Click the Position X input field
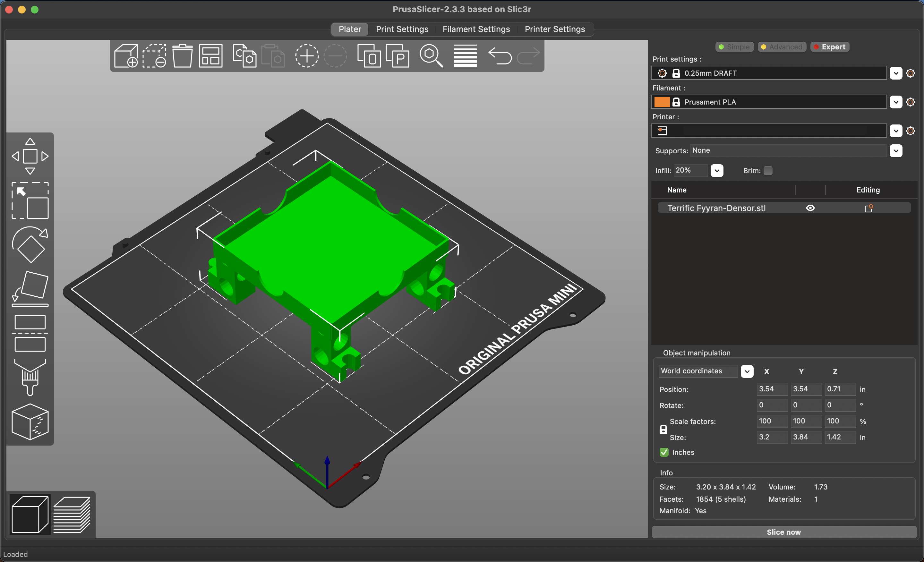 pos(771,389)
